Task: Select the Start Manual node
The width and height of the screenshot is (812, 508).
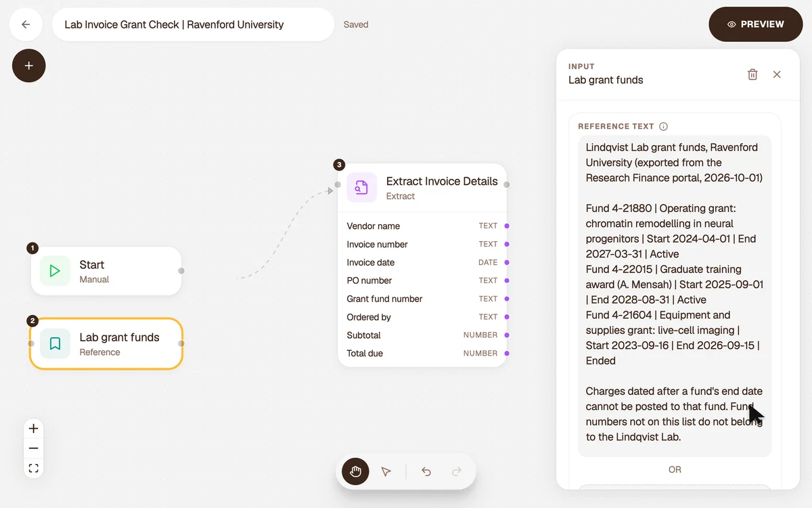Action: 106,271
